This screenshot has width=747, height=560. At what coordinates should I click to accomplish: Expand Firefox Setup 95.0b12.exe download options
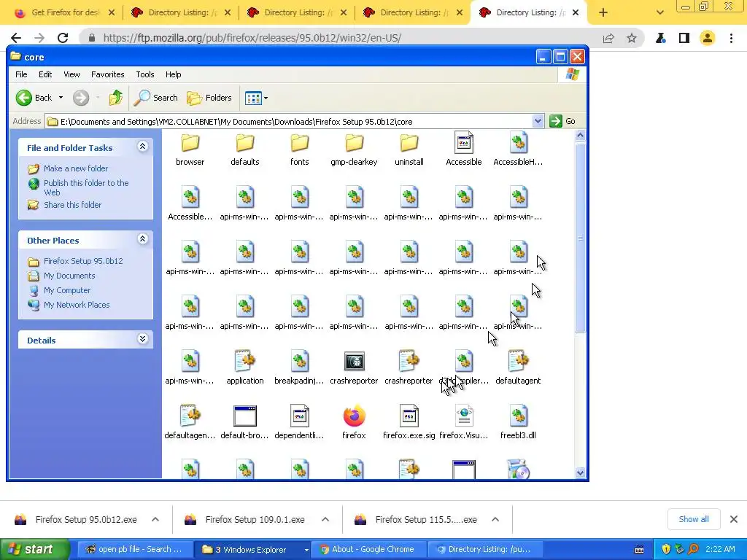point(155,519)
